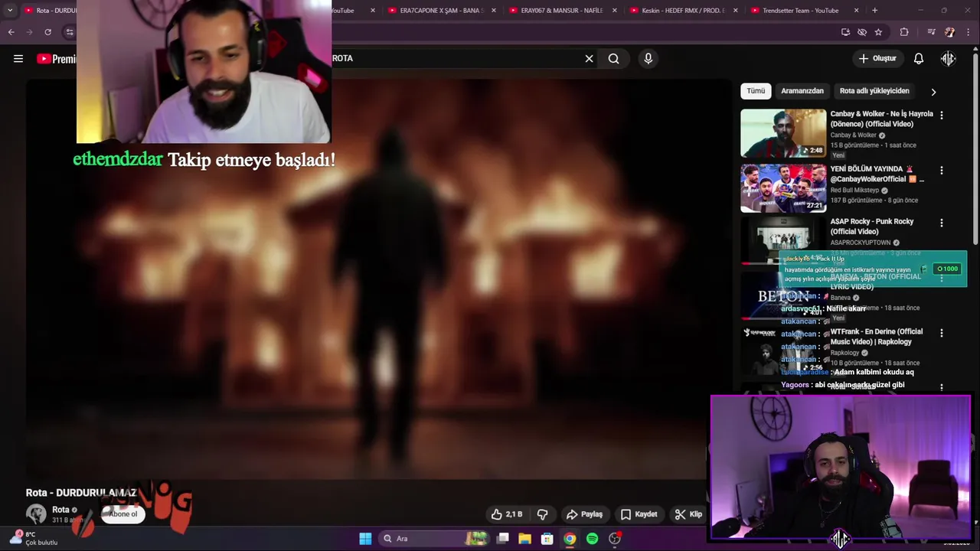Bookmark this page with star icon
Viewport: 980px width, 551px height.
point(878,32)
